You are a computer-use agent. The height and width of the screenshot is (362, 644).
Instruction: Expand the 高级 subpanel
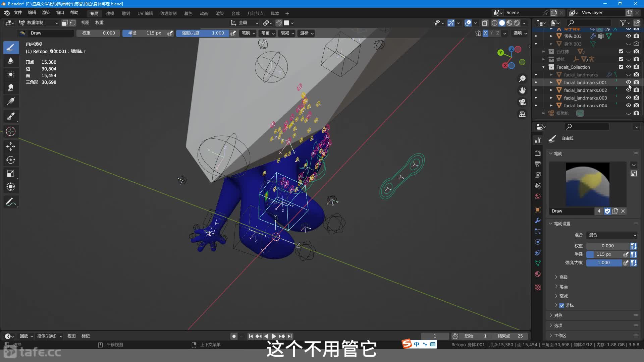click(563, 277)
